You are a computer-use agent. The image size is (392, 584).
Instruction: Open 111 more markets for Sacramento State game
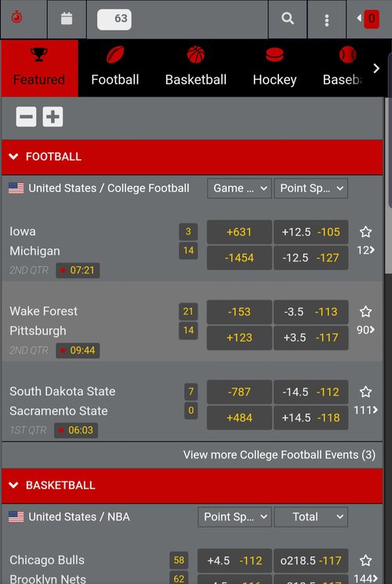[365, 410]
